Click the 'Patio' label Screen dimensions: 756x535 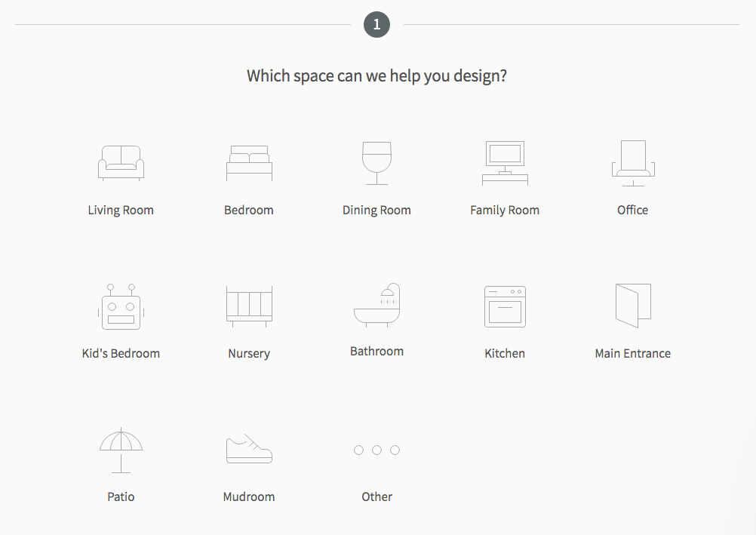121,497
